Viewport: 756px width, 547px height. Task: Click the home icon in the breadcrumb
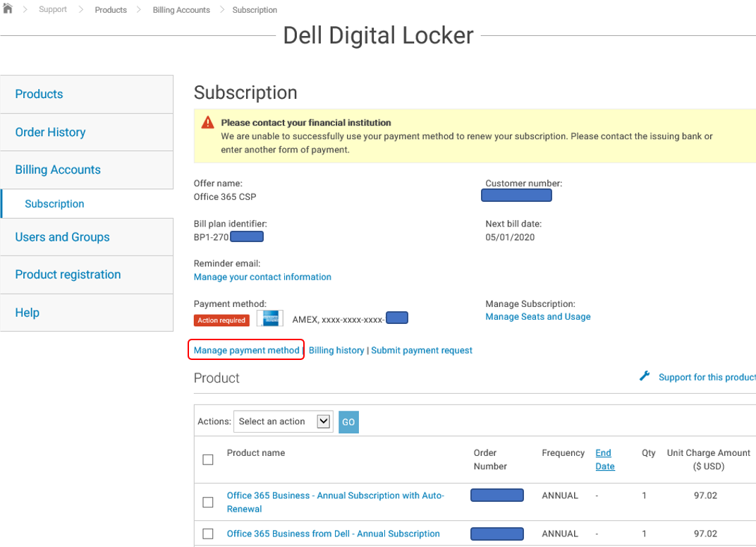coord(8,9)
